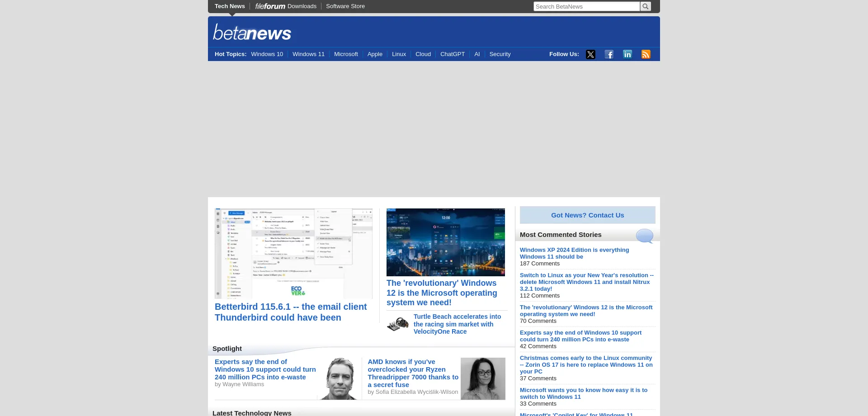Click Wayne Williams author name
The height and width of the screenshot is (416, 868).
click(x=243, y=384)
